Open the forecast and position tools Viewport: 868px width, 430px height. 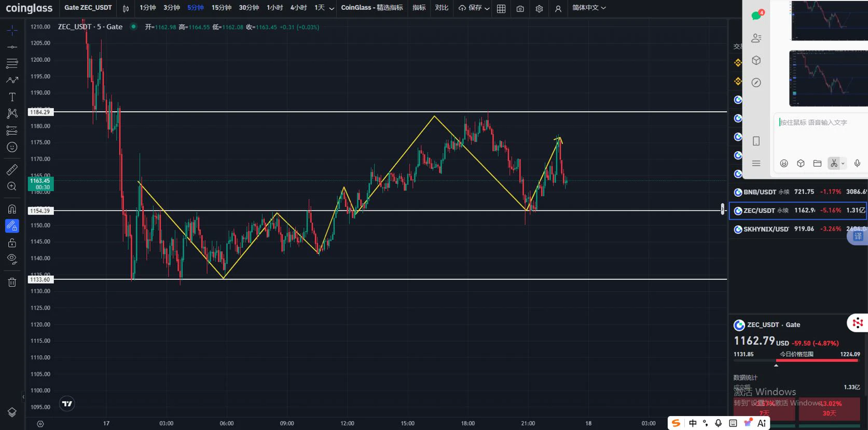(x=12, y=130)
